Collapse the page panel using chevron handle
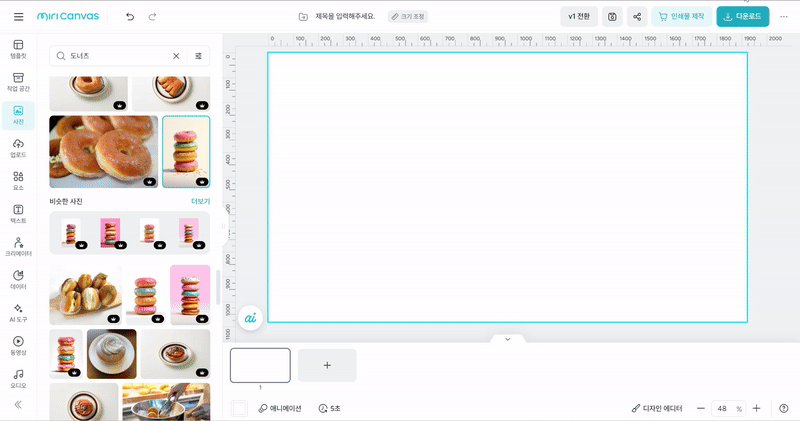The height and width of the screenshot is (421, 800). 507,339
